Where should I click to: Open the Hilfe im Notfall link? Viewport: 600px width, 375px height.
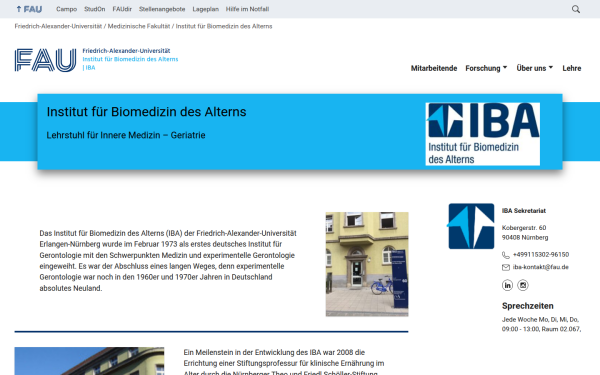(x=247, y=9)
